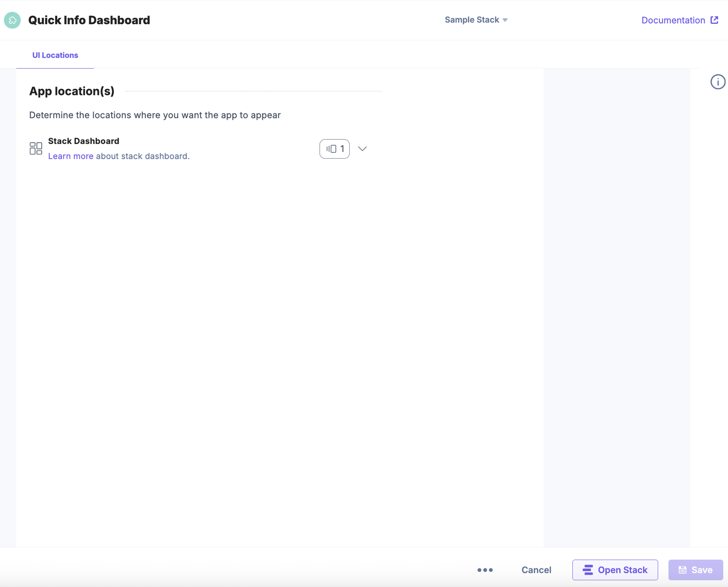728x587 pixels.
Task: Click the Save button
Action: point(696,570)
